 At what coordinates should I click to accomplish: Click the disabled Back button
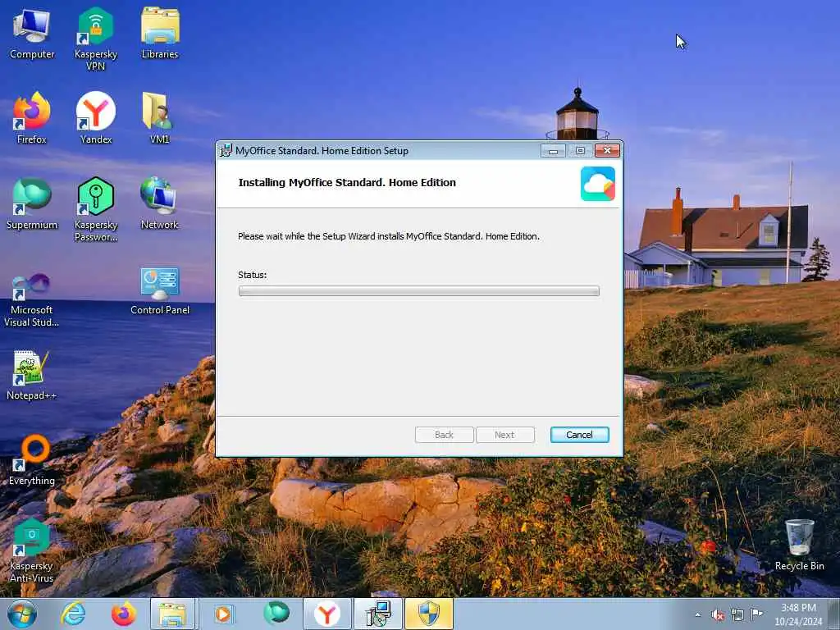(x=444, y=435)
